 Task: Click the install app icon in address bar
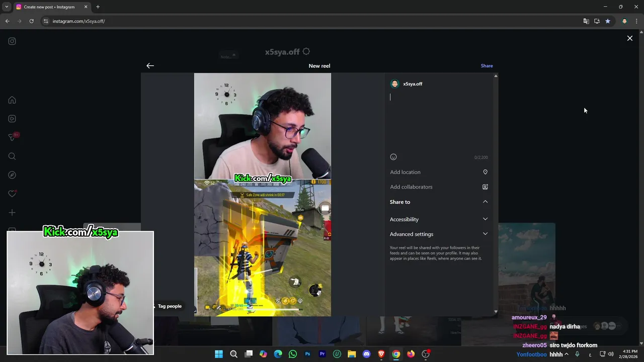[597, 21]
